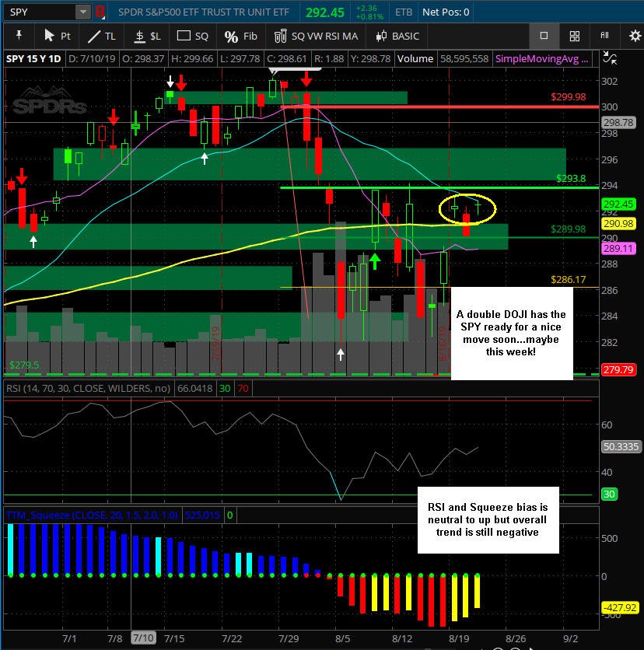Select the Volume study label
Viewport: 644px width, 650px height.
[x=415, y=59]
